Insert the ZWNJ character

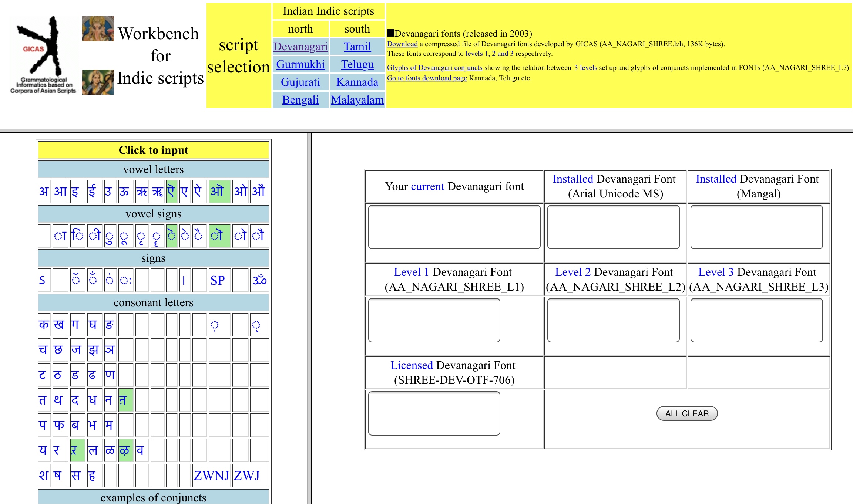(x=211, y=476)
